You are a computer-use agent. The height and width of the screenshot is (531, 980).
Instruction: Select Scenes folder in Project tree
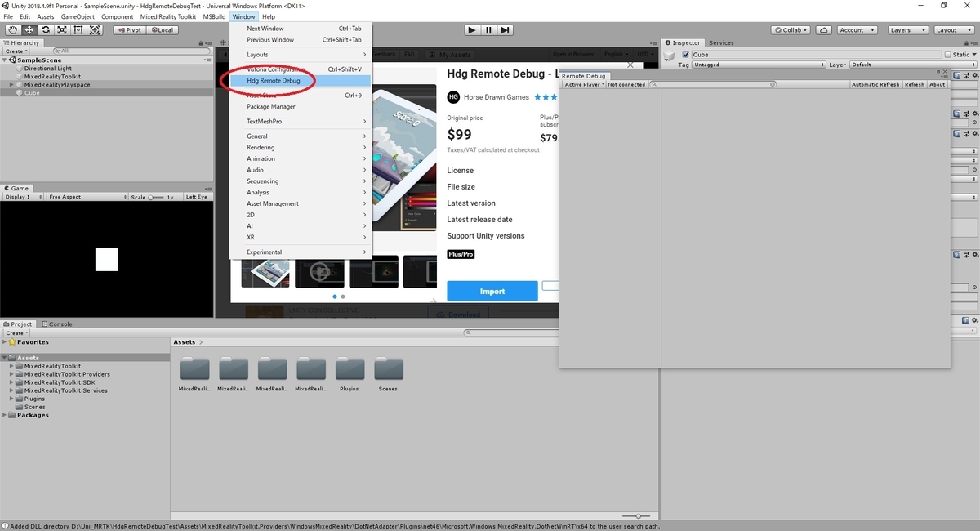(35, 407)
